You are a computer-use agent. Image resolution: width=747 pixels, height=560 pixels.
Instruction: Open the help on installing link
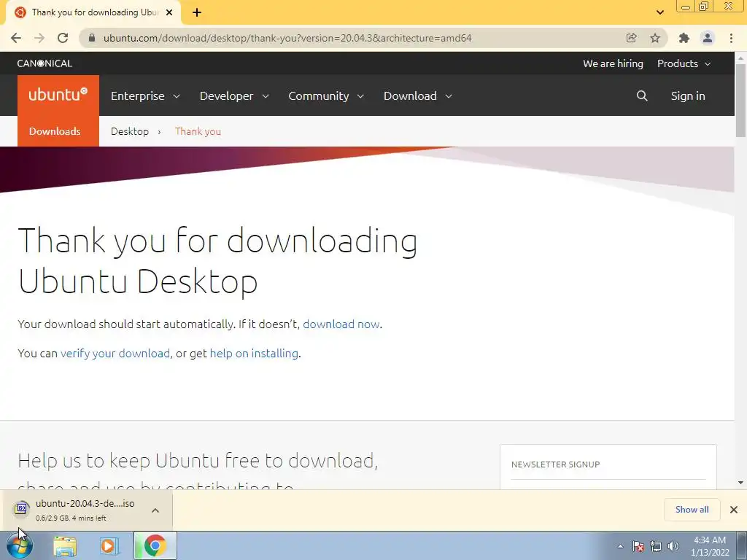(254, 353)
